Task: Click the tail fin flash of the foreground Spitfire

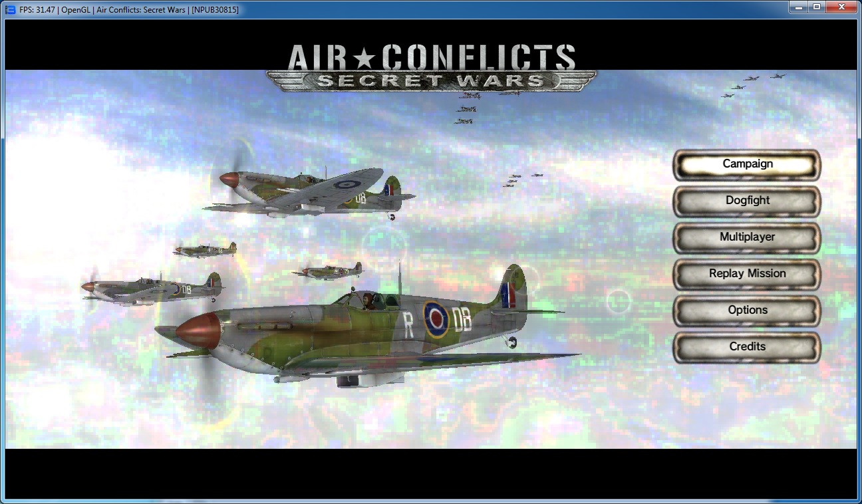Action: [x=507, y=295]
